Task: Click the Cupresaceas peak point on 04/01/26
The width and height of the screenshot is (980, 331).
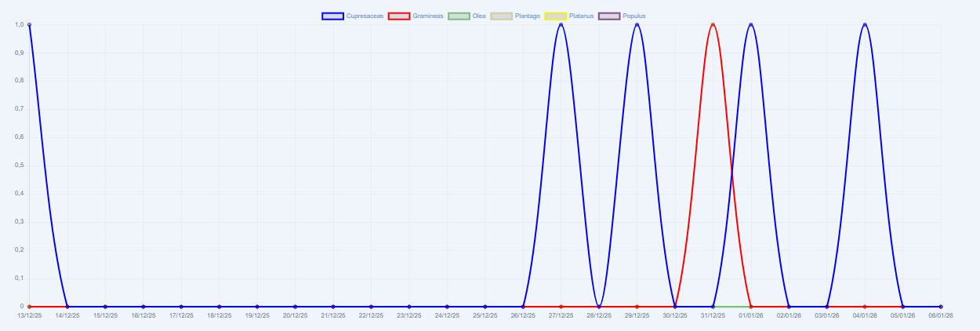Action: tap(865, 24)
